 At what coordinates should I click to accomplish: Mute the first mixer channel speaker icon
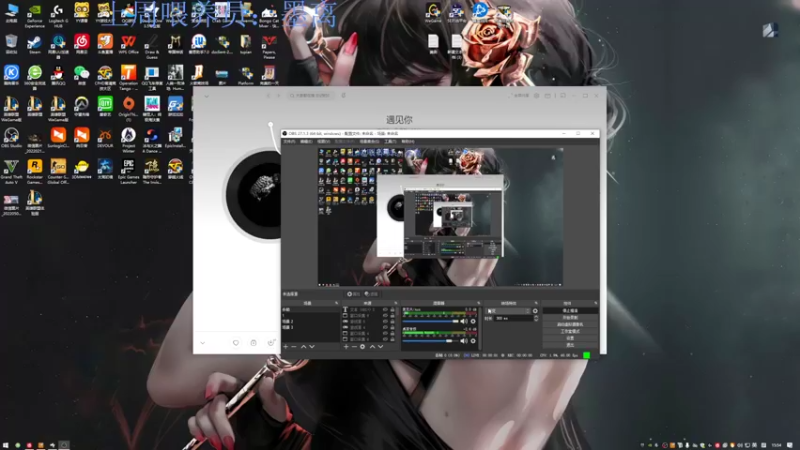464,321
